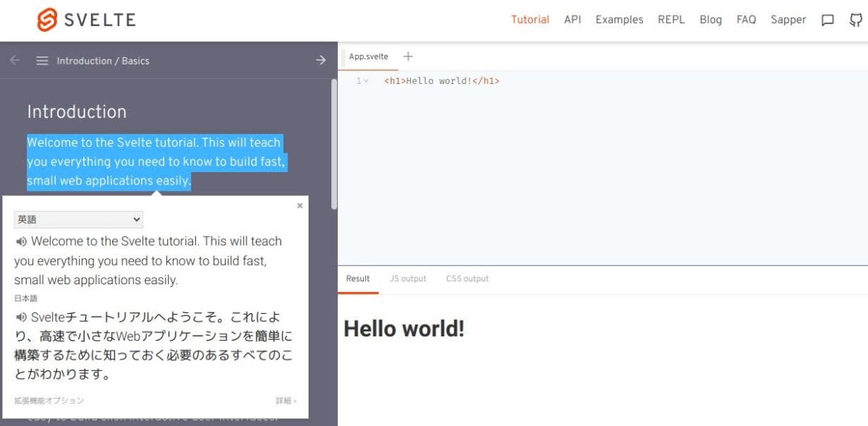Click the highlighted Welcome paragraph in tutorial
The image size is (868, 426).
click(x=156, y=161)
